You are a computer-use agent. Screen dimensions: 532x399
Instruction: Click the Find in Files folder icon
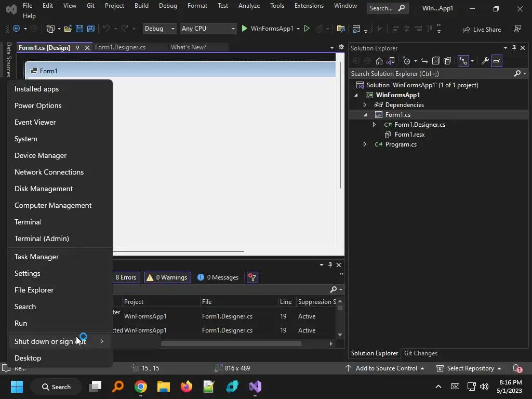(341, 29)
